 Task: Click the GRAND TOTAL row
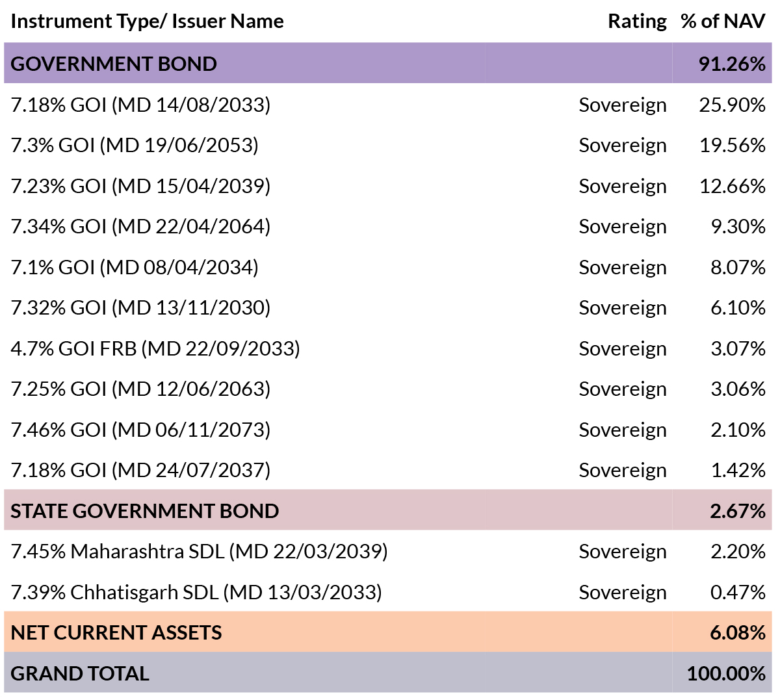pyautogui.click(x=388, y=673)
